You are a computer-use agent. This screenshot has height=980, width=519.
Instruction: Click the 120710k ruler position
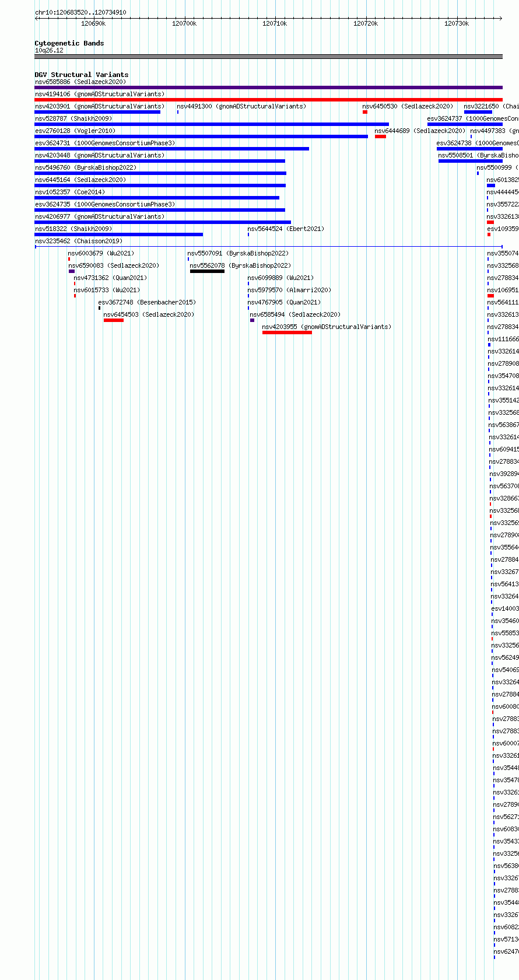[275, 23]
